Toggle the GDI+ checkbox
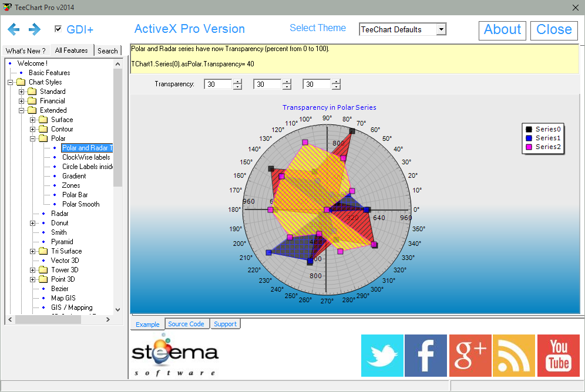Viewport: 585px width, 392px height. point(58,29)
